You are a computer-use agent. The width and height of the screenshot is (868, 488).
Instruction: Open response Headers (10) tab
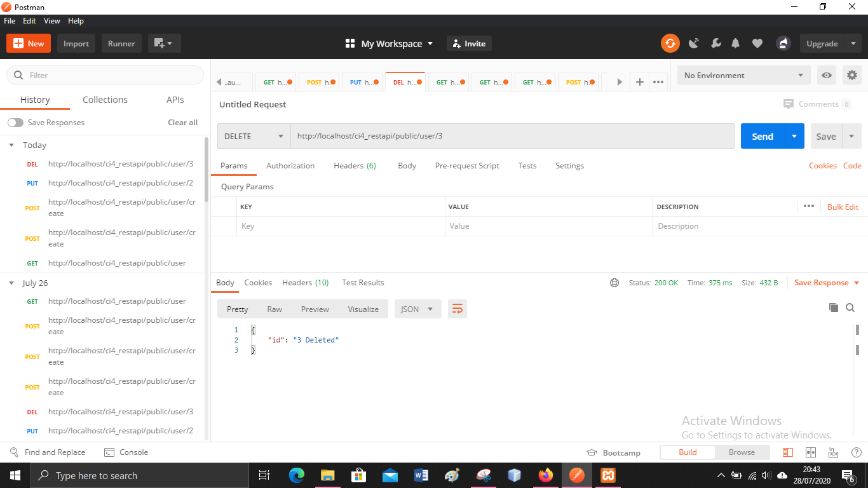tap(306, 283)
